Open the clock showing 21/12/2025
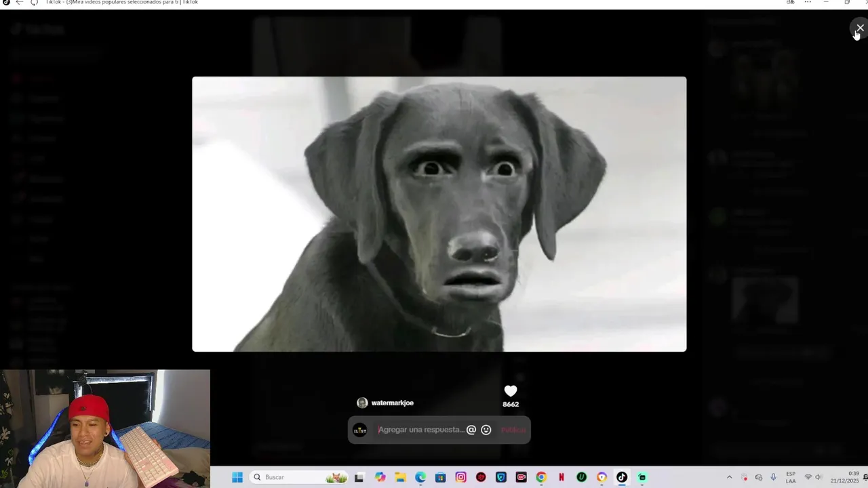868x488 pixels. (x=845, y=477)
